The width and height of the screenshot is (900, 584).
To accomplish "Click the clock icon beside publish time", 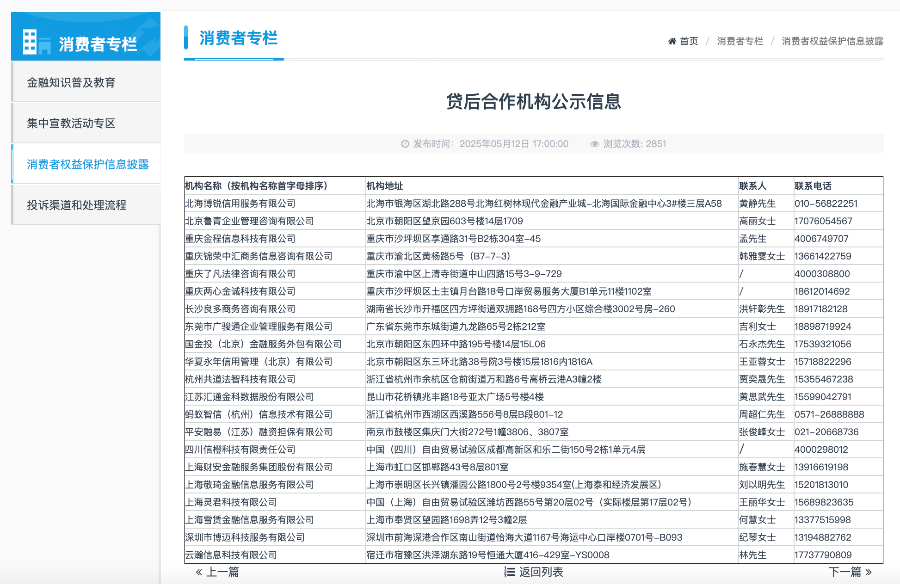I will [405, 144].
